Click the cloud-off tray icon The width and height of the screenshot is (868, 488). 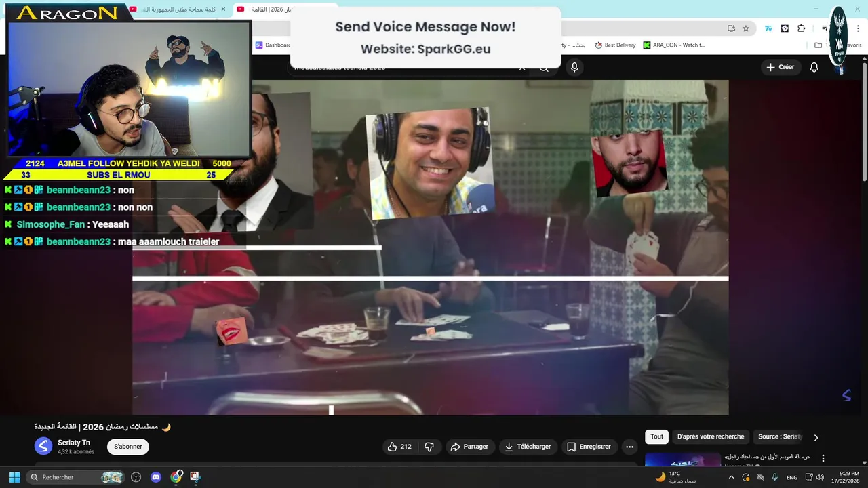pos(760,477)
